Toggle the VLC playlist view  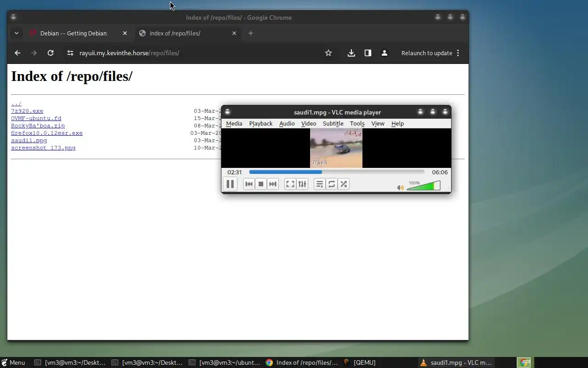point(320,184)
